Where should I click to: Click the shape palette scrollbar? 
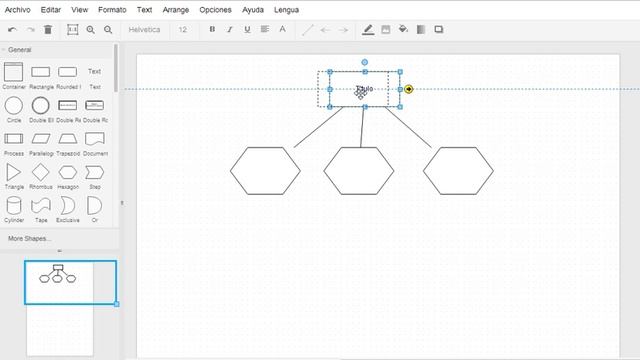tap(116, 68)
